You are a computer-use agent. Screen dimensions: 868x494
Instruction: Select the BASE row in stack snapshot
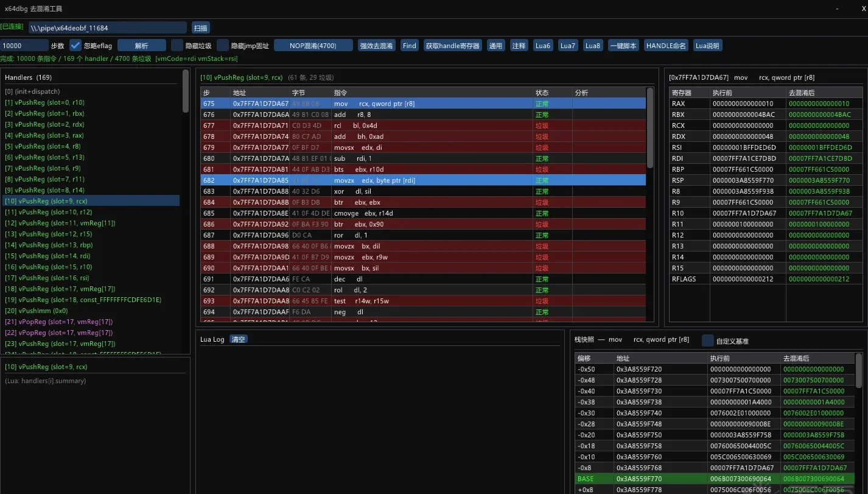[x=715, y=479]
